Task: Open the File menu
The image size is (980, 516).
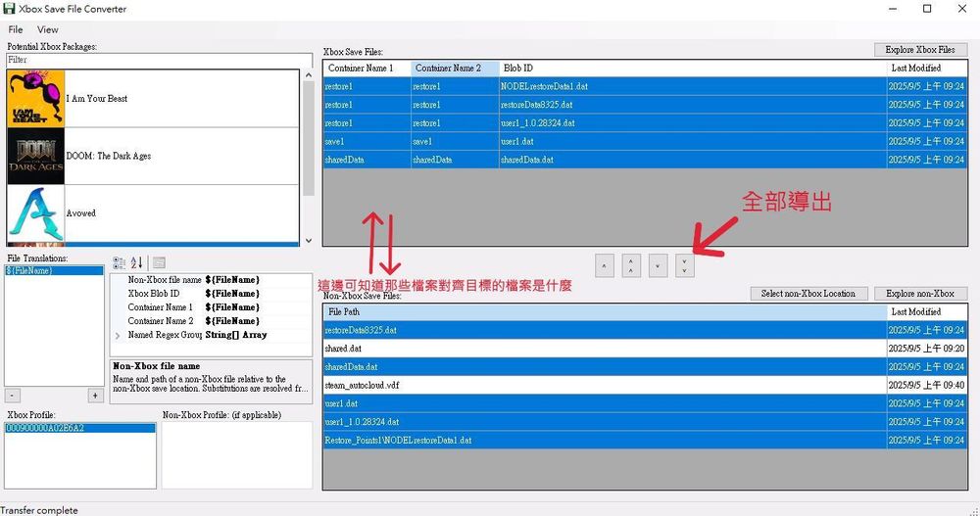Action: pyautogui.click(x=16, y=29)
